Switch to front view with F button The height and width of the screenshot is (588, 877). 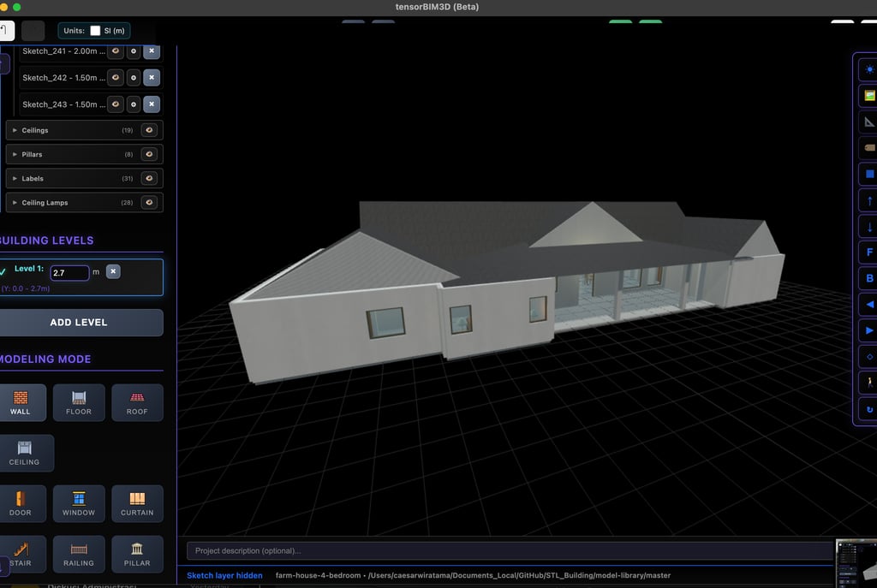868,252
